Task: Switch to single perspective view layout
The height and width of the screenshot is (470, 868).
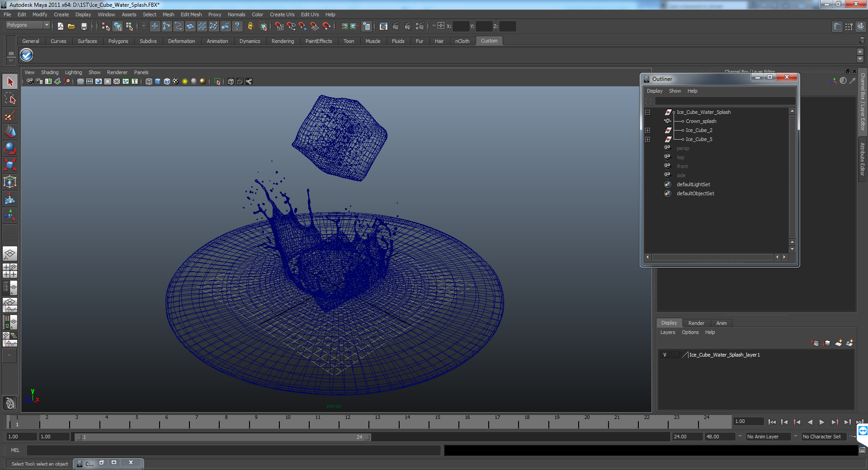Action: pos(10,254)
